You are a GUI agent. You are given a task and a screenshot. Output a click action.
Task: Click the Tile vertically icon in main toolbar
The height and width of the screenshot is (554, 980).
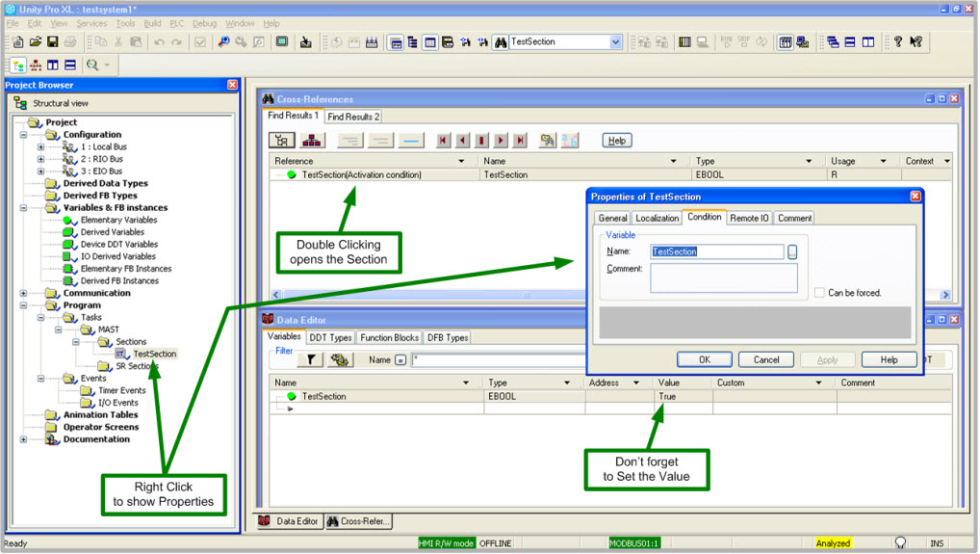(868, 41)
